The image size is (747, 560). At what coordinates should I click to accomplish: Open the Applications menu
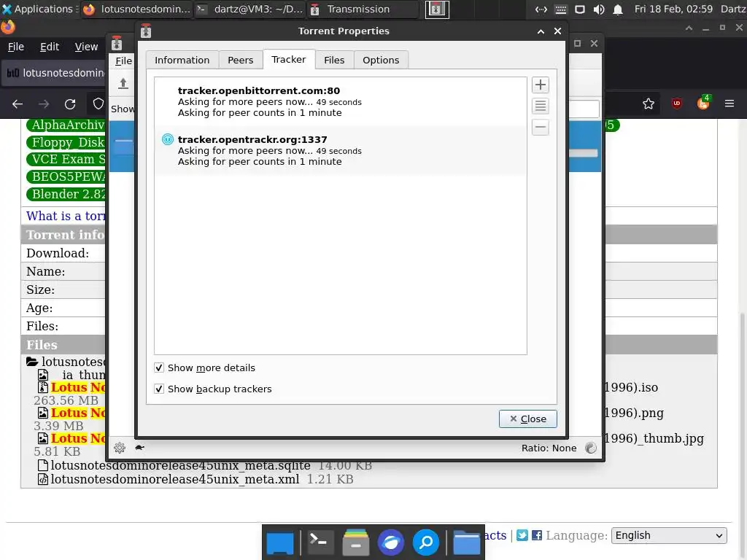pos(38,9)
